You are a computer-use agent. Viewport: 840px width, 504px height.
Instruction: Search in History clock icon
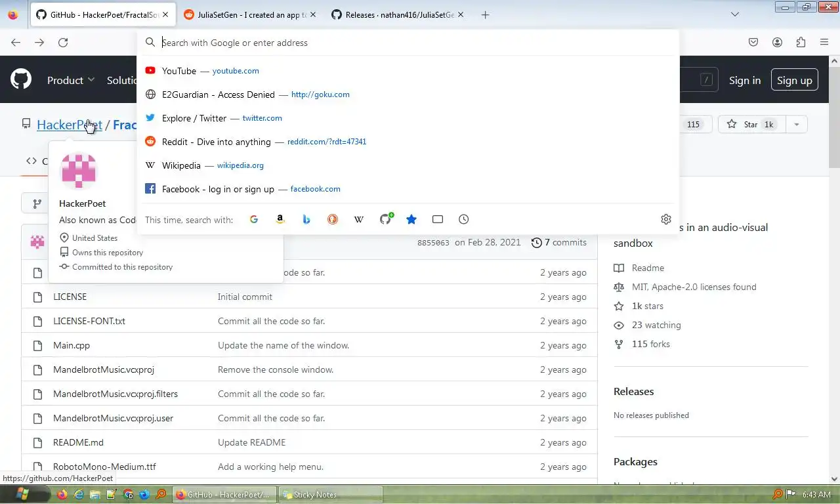coord(464,219)
